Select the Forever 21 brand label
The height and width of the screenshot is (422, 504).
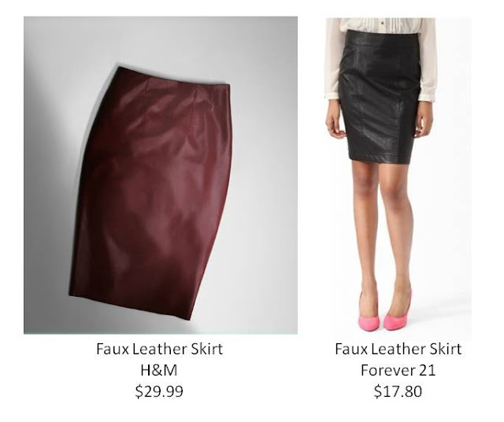[x=398, y=370]
